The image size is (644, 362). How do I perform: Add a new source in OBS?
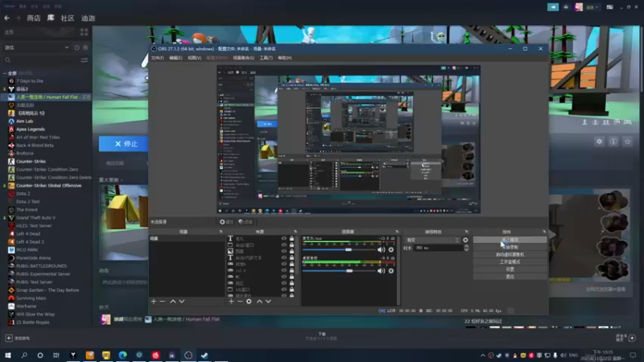(x=231, y=301)
